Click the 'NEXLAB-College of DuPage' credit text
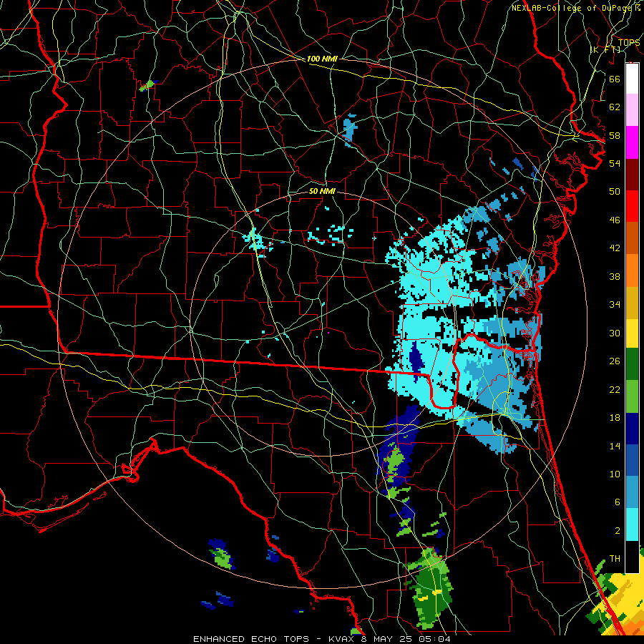This screenshot has width=644, height=644. (x=572, y=8)
